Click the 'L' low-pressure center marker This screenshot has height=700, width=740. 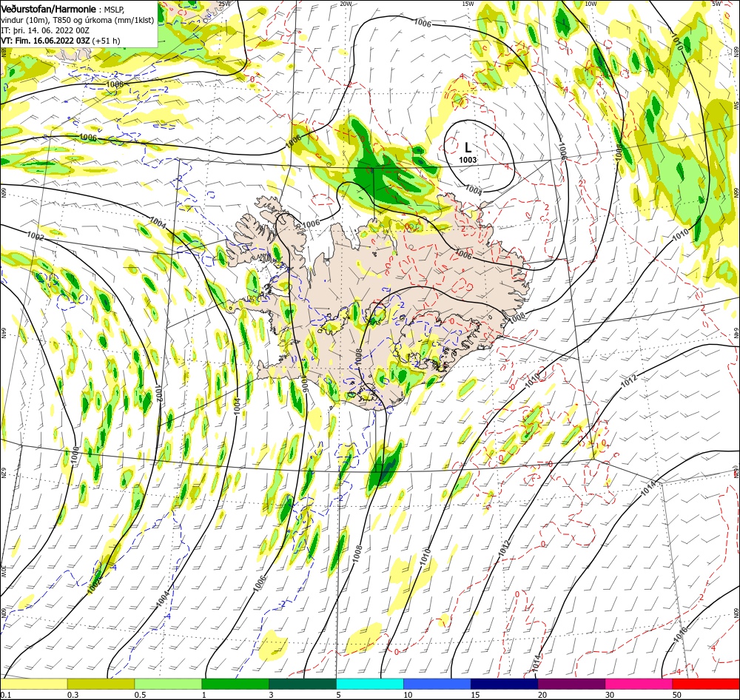(x=468, y=147)
